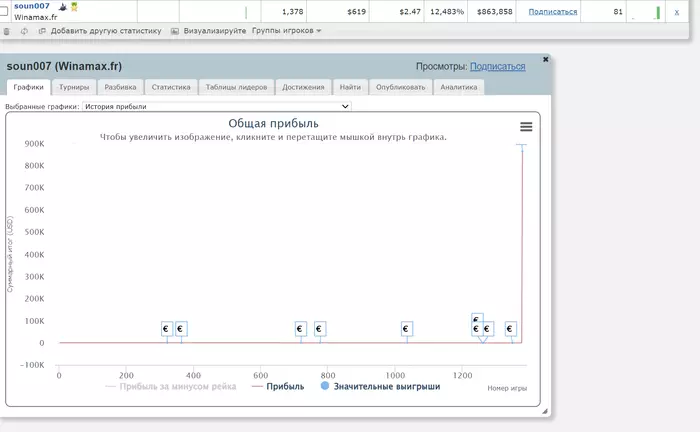Click 'Подписаться' link in the popup header

tap(497, 66)
